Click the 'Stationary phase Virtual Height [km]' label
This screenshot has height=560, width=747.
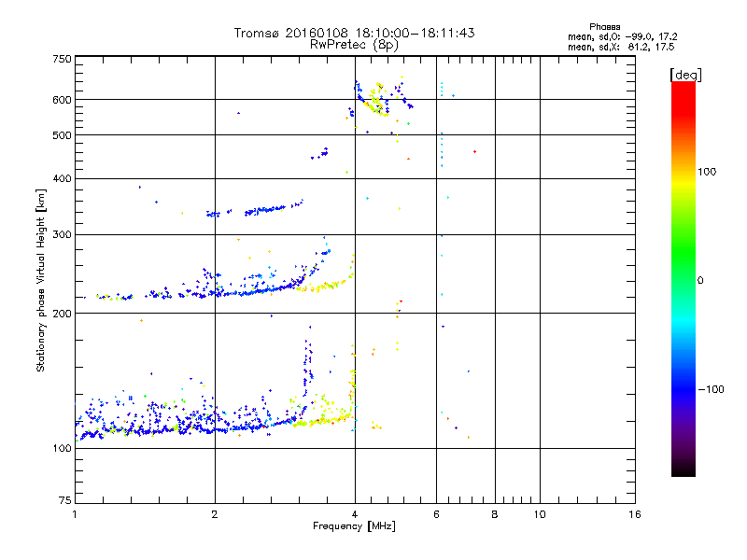41,281
